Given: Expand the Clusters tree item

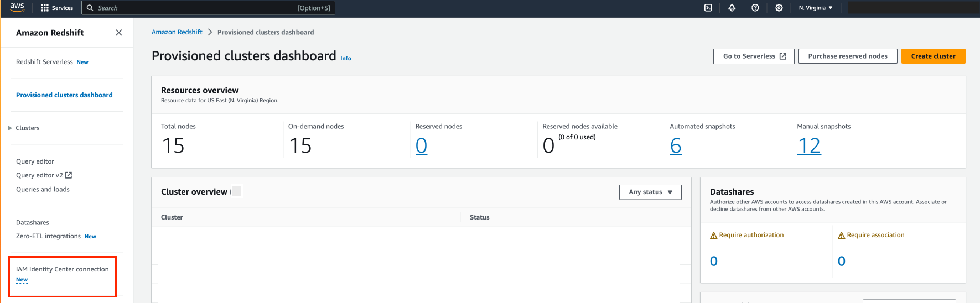Looking at the screenshot, I should pos(10,128).
